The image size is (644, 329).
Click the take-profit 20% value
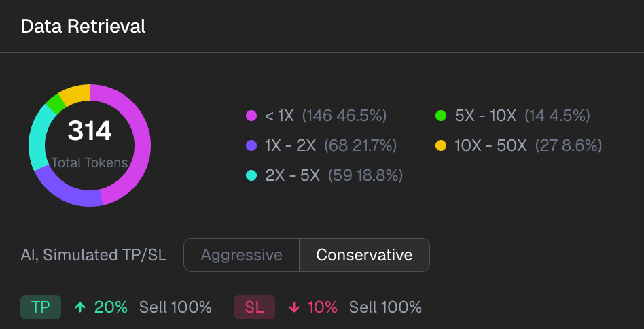click(x=111, y=307)
